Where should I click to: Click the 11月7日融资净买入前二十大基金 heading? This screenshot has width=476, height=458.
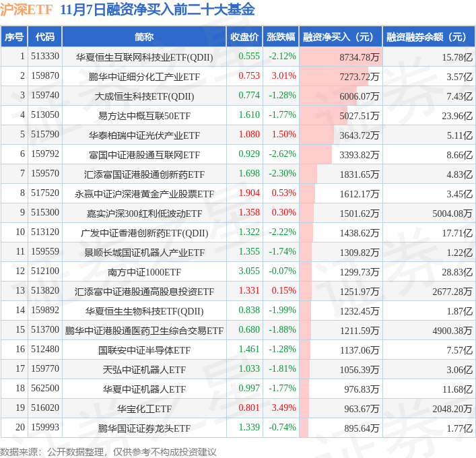point(158,9)
